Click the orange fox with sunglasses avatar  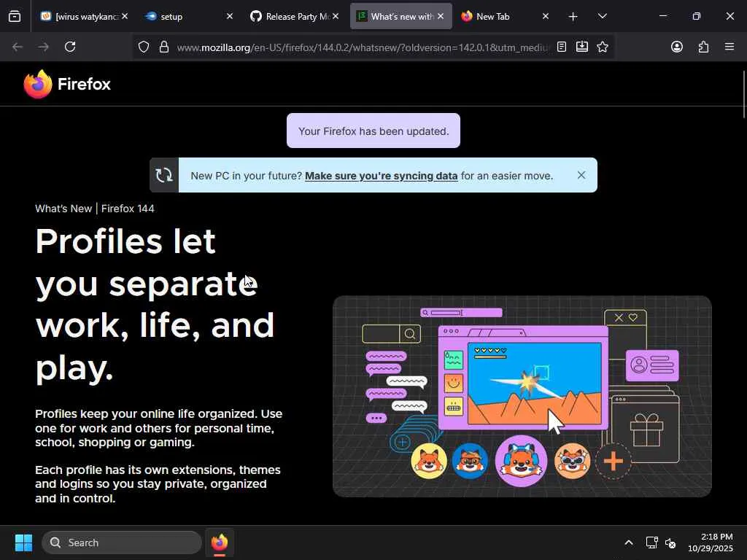(572, 461)
